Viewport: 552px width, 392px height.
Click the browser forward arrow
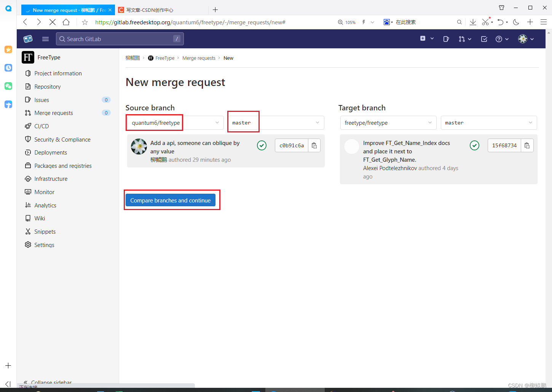(39, 22)
